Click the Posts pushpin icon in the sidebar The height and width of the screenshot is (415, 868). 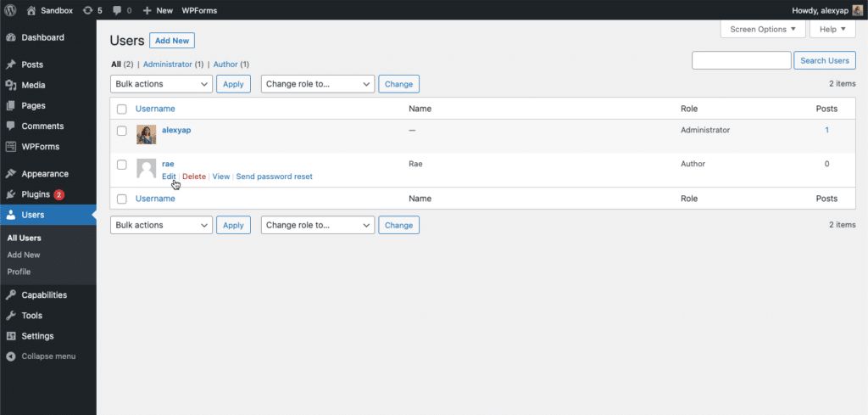[x=10, y=64]
